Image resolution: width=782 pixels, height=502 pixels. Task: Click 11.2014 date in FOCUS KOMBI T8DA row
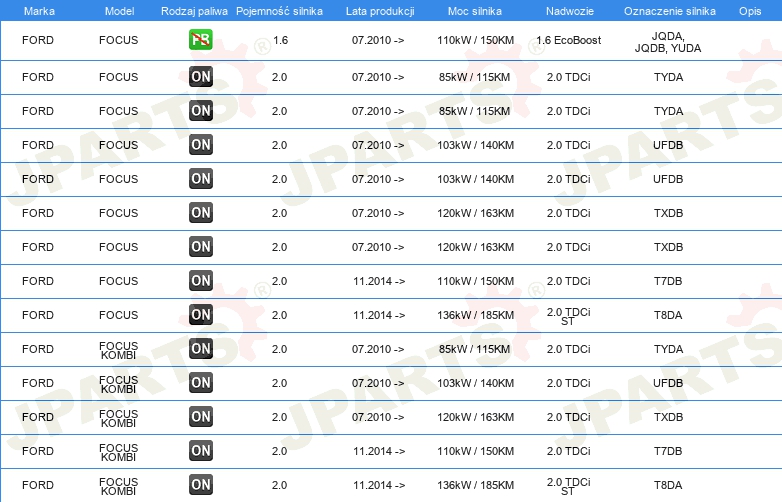point(379,485)
